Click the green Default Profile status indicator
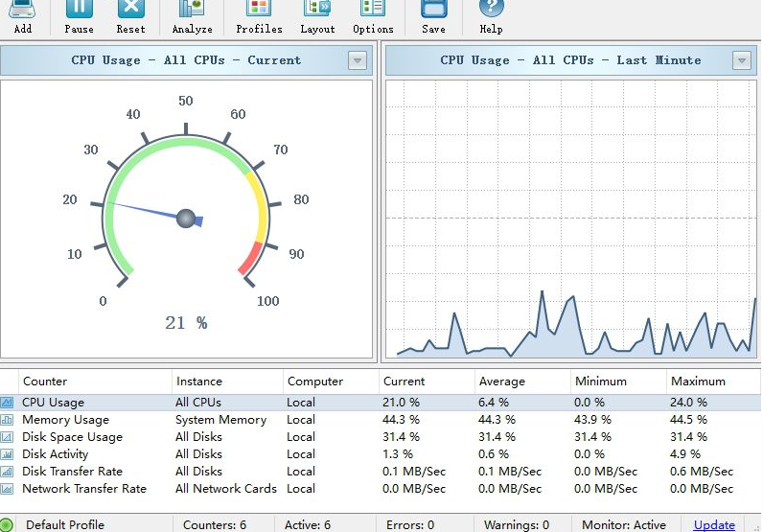 [x=8, y=524]
